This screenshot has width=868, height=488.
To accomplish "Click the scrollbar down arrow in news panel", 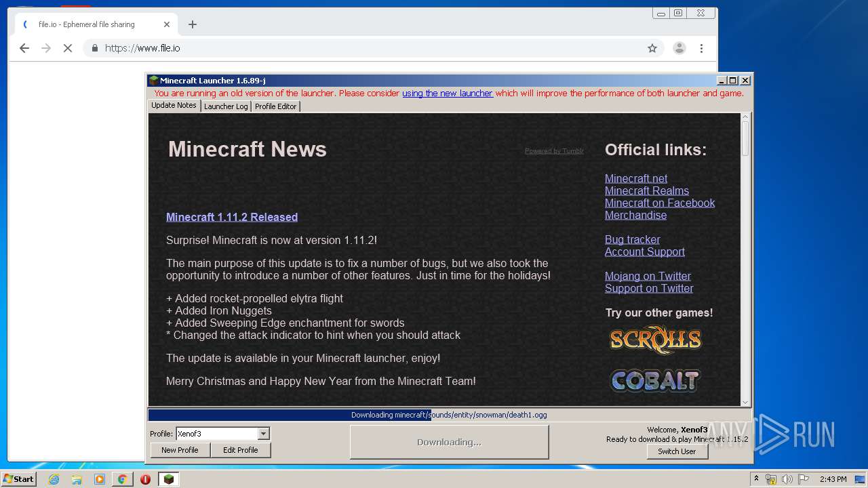I will pyautogui.click(x=745, y=402).
